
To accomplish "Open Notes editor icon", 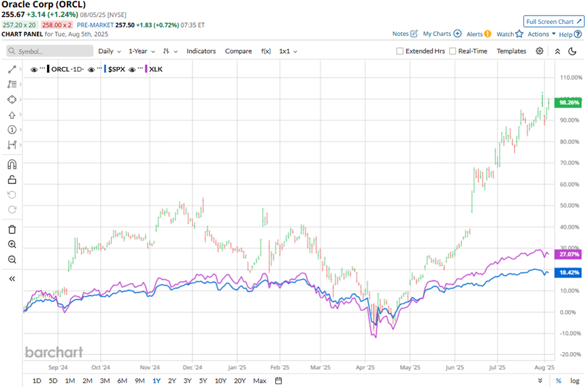I will [x=414, y=34].
